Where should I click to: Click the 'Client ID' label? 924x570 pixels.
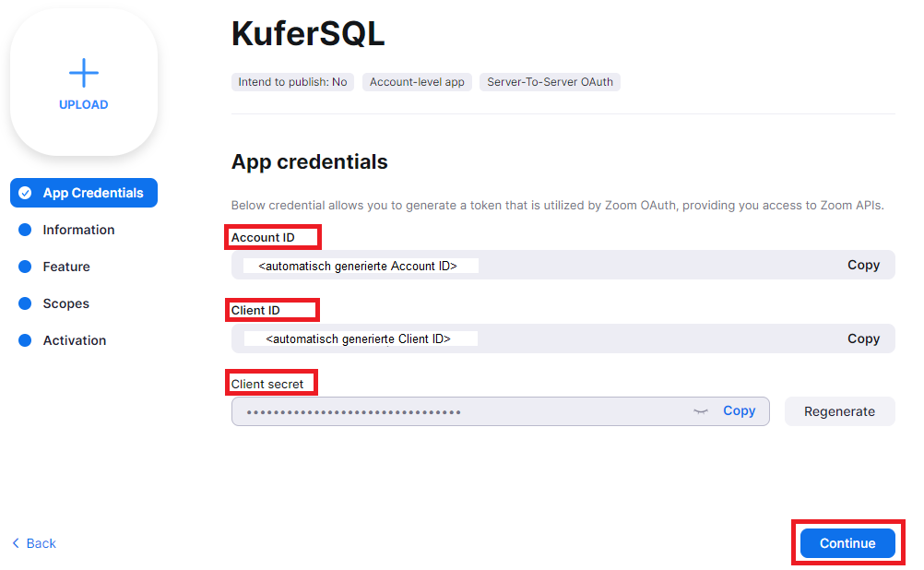coord(255,311)
